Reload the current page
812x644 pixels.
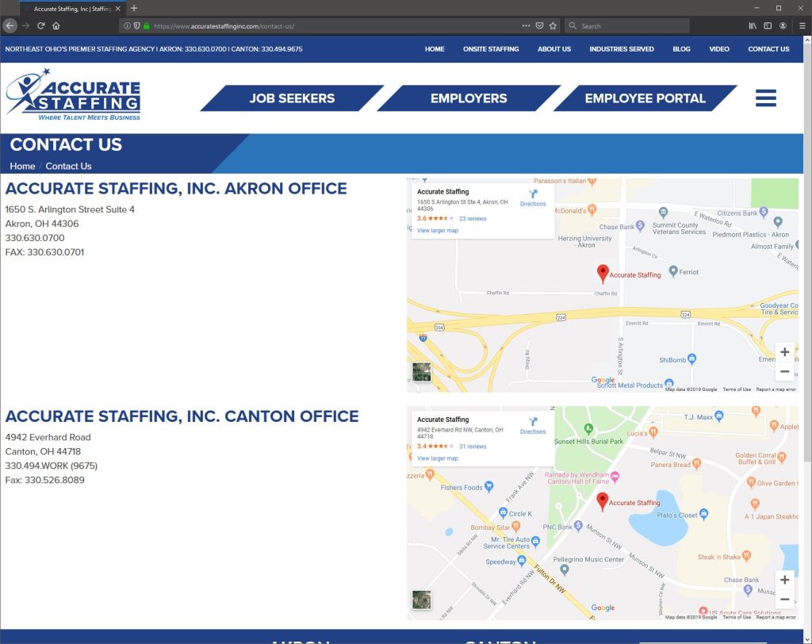pos(41,25)
